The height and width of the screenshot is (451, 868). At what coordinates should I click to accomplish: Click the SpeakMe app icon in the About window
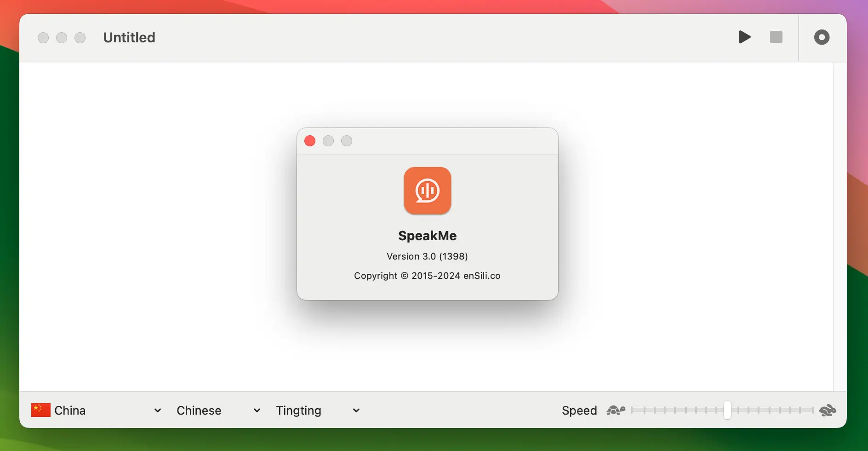pyautogui.click(x=427, y=191)
